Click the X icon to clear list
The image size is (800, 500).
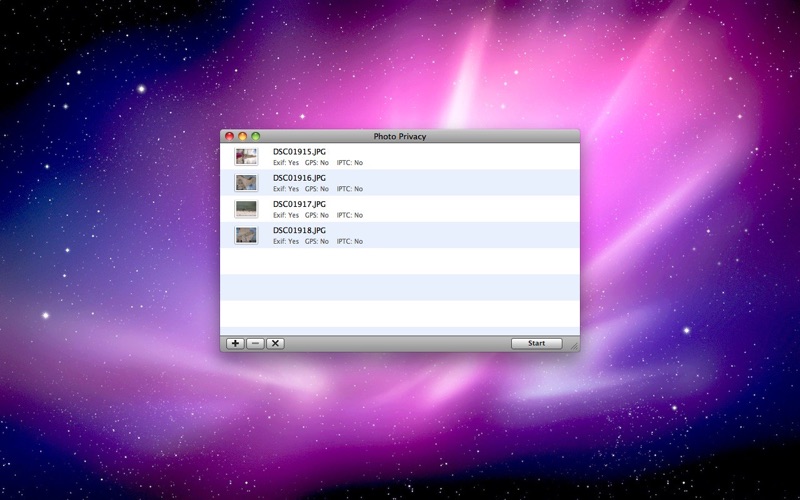276,343
